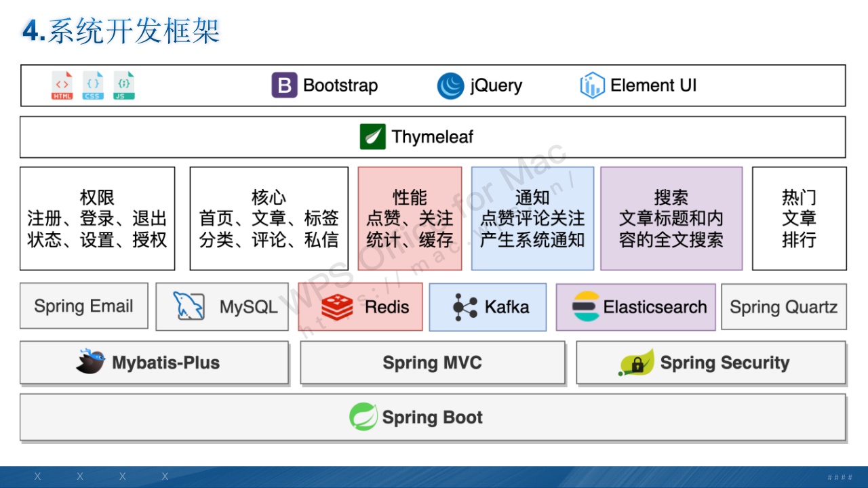Image resolution: width=868 pixels, height=488 pixels.
Task: Click the JS file icon
Action: coord(124,85)
